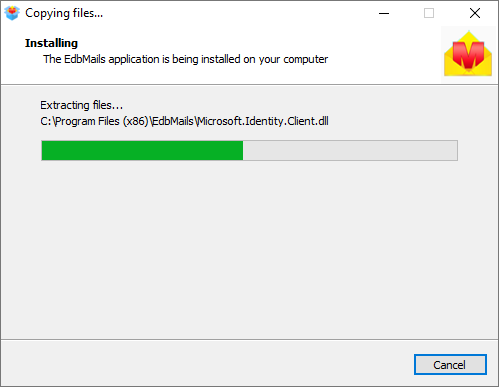Click the bold "Installing" heading

tap(51, 43)
